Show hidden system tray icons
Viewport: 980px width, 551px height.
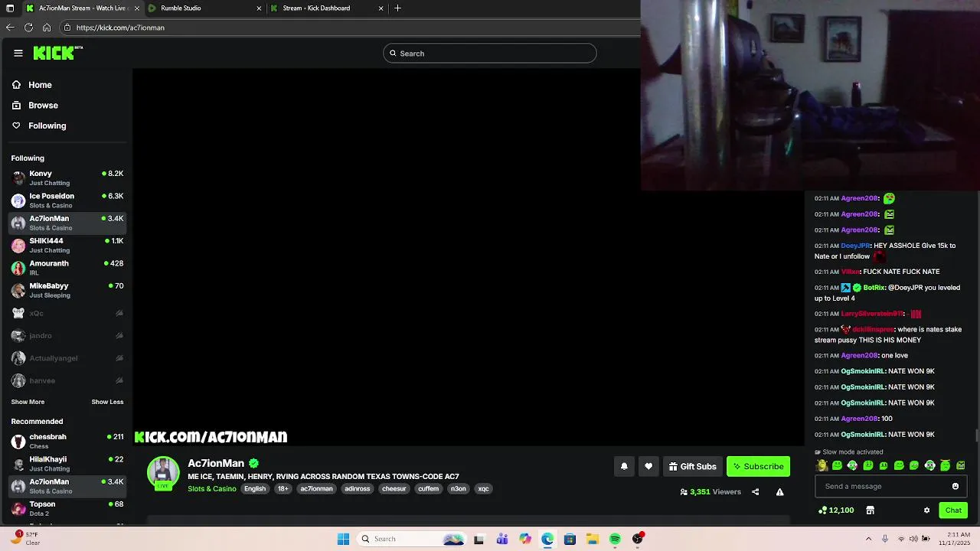(x=869, y=539)
